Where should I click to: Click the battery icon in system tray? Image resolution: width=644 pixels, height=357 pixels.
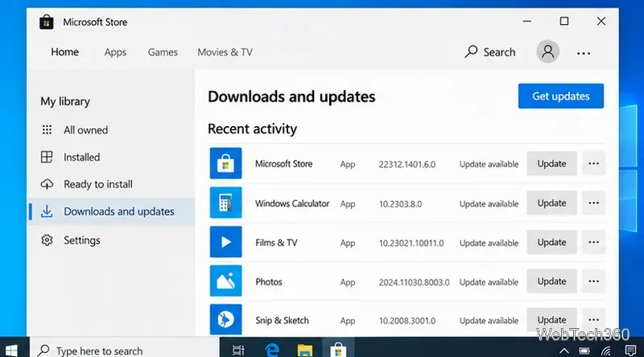584,351
